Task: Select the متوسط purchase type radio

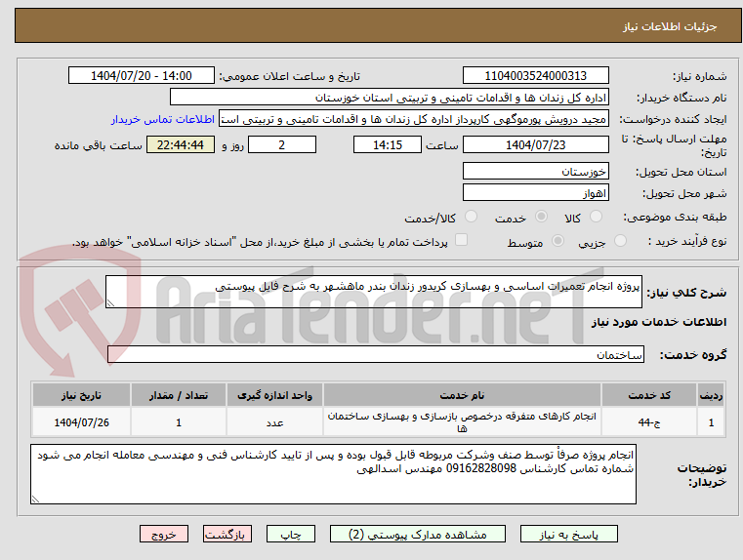Action: 557,241
